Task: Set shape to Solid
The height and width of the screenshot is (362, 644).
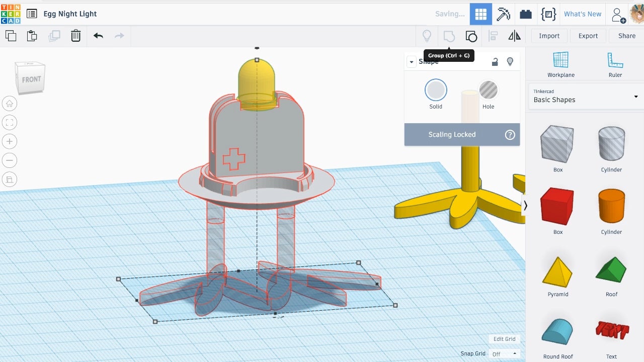Action: tap(436, 90)
